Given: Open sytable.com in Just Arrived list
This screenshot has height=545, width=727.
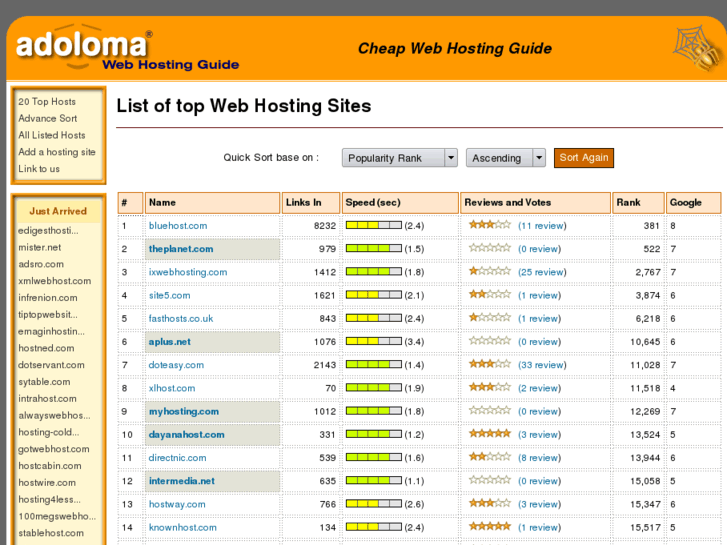Looking at the screenshot, I should tap(45, 382).
